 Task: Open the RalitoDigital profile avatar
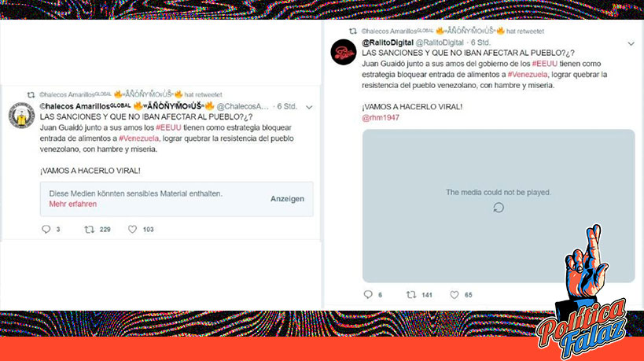[344, 52]
